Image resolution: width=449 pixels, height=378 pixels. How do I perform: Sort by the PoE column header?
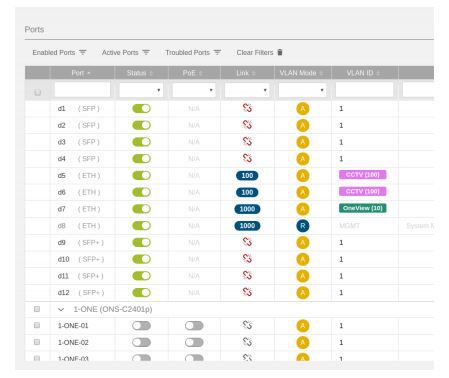point(194,73)
